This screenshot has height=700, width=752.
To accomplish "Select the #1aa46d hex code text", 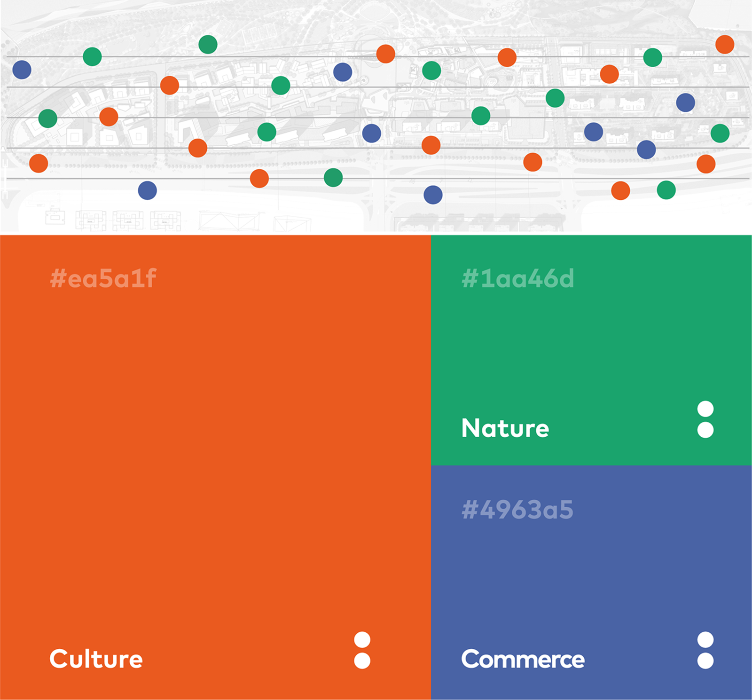I will [x=517, y=278].
